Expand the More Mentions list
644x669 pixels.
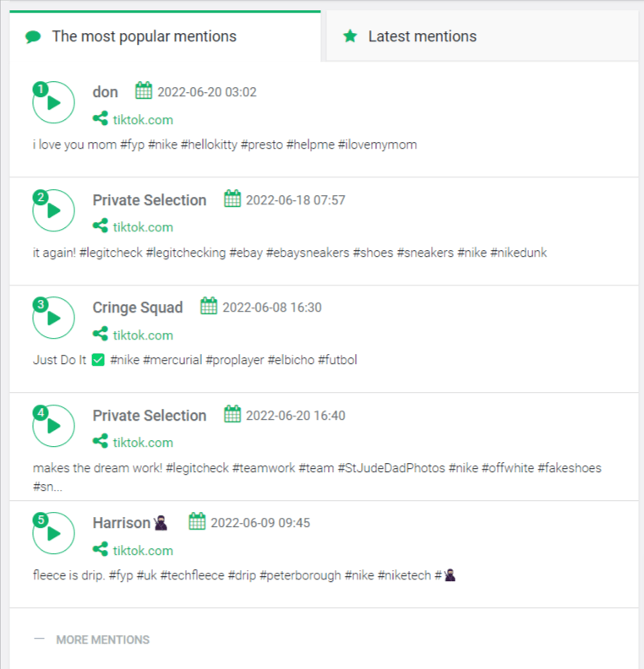pyautogui.click(x=102, y=639)
